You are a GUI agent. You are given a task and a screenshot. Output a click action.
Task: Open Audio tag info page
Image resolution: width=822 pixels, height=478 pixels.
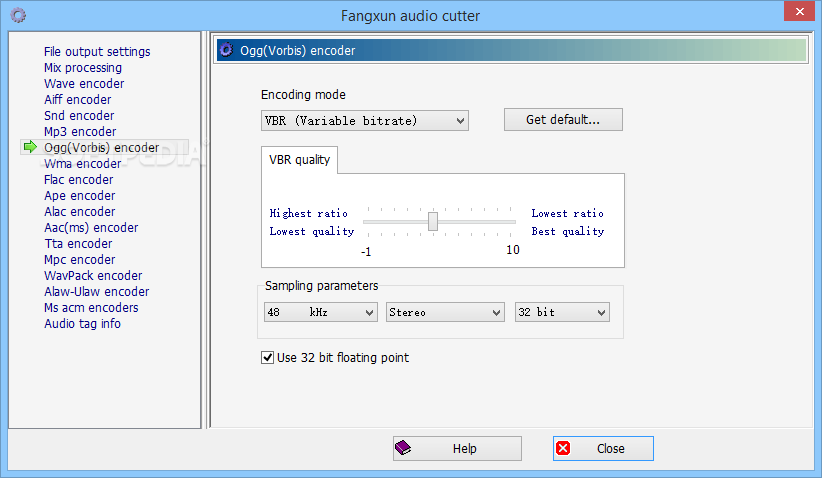(82, 323)
